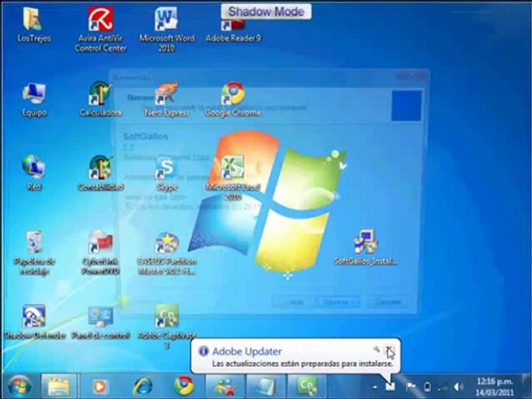Open Microsoft Word 2010 shortcut

[x=167, y=29]
